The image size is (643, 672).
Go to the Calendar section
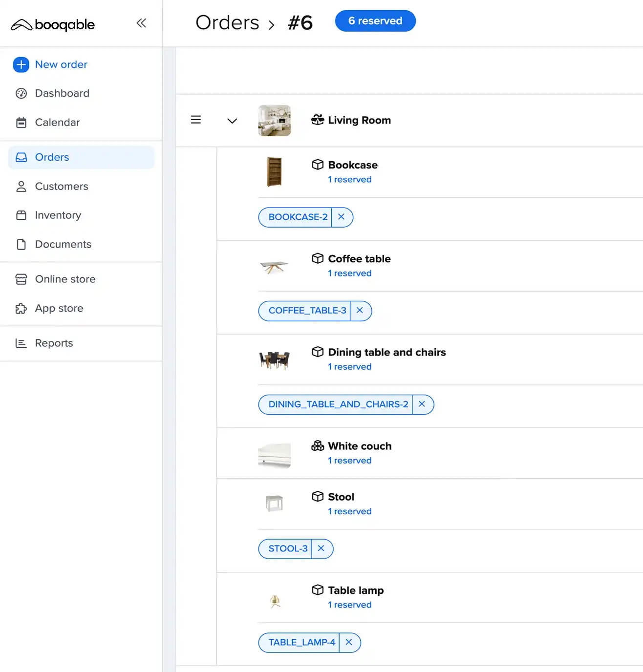(x=57, y=123)
